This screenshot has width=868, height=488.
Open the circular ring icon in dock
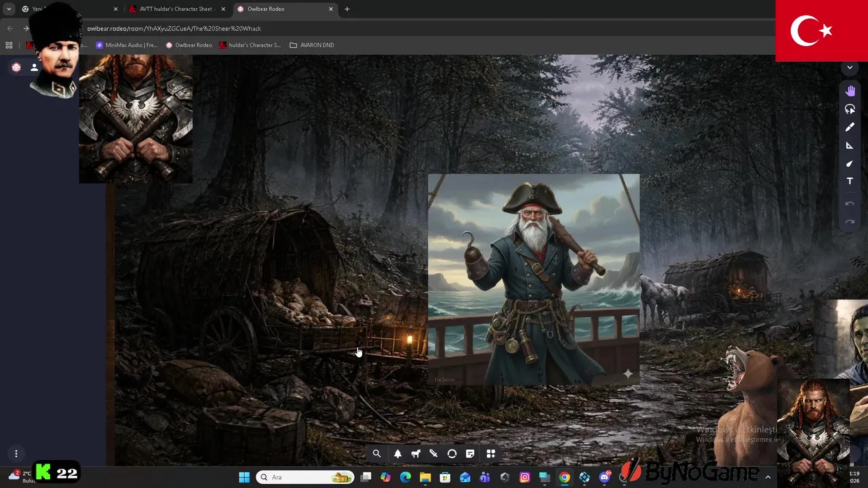point(452,454)
